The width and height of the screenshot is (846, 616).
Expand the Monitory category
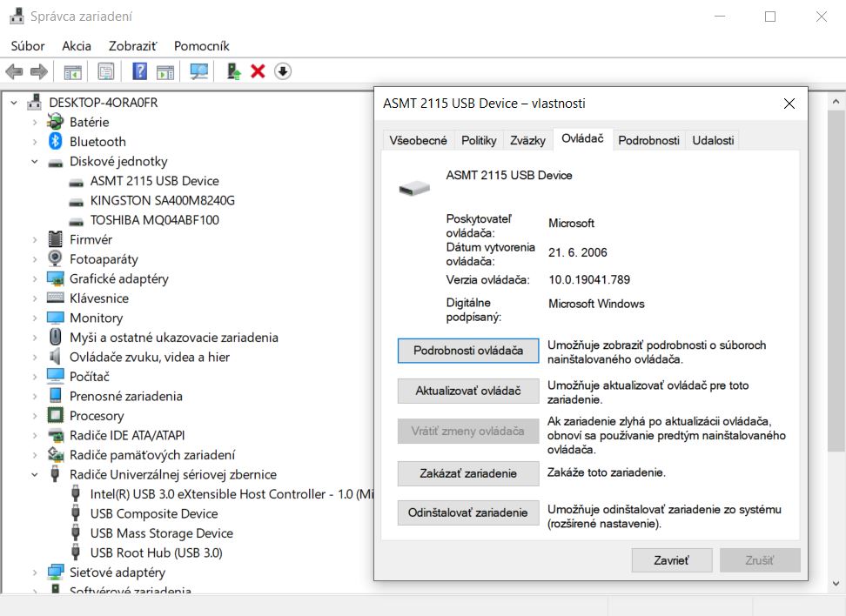[35, 318]
